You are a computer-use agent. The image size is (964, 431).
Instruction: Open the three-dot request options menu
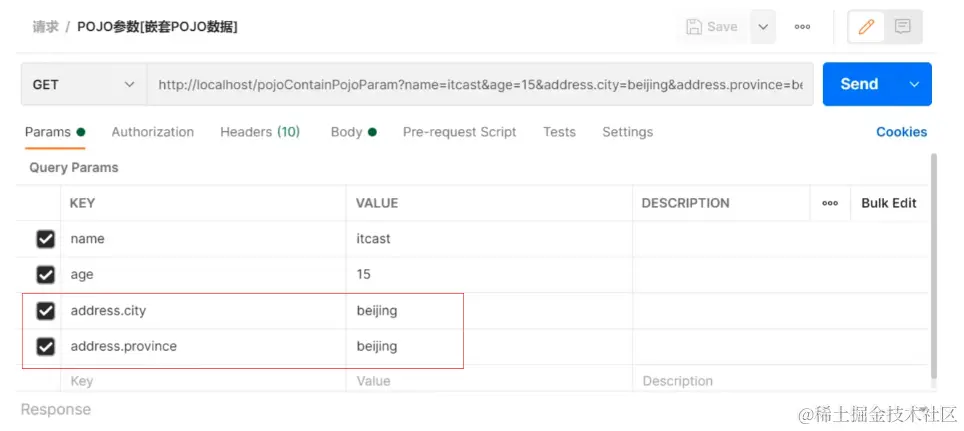pyautogui.click(x=802, y=27)
